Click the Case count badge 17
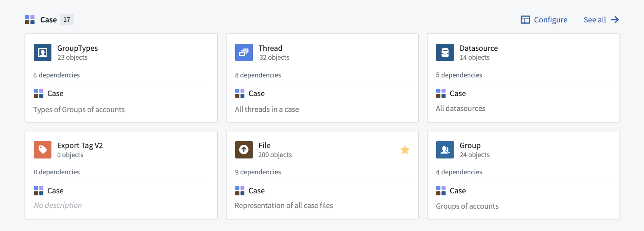Viewport: 644px width, 231px height. (x=67, y=20)
